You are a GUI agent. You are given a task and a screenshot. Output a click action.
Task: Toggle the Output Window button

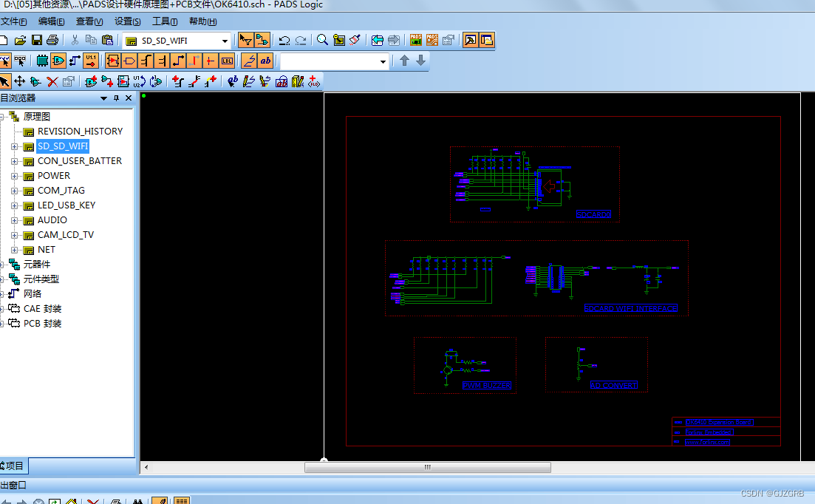[x=471, y=40]
